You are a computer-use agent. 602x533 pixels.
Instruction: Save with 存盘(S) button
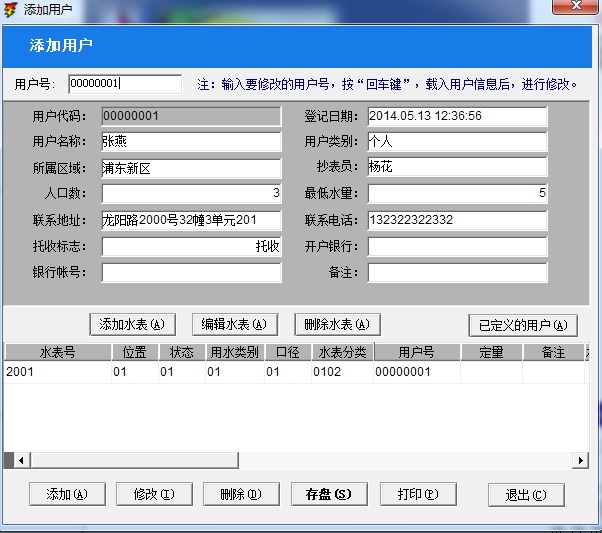click(x=329, y=494)
